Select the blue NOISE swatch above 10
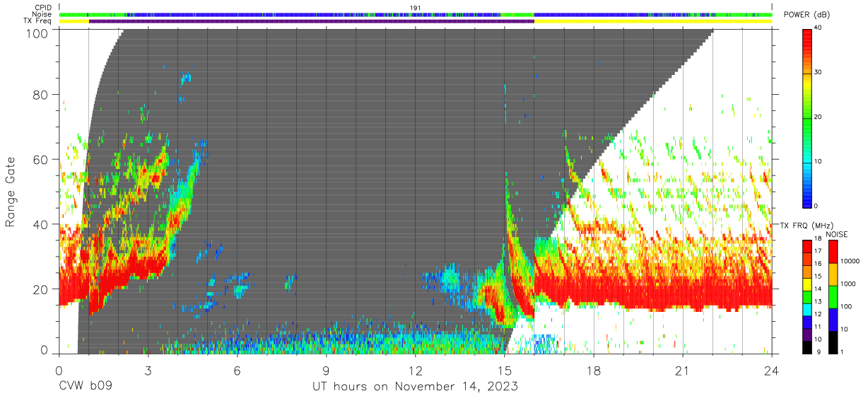Viewport: 868px width, 401px height. pyautogui.click(x=832, y=320)
